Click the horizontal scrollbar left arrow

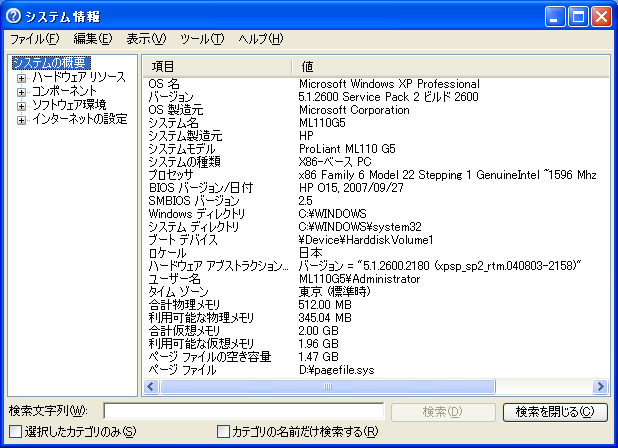pos(151,387)
